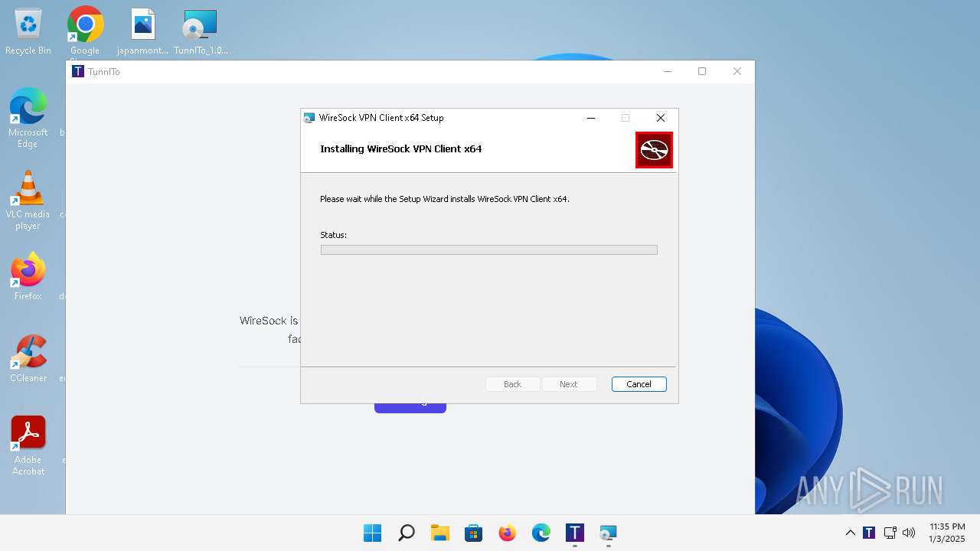Cancel the WireSock installation

point(639,384)
